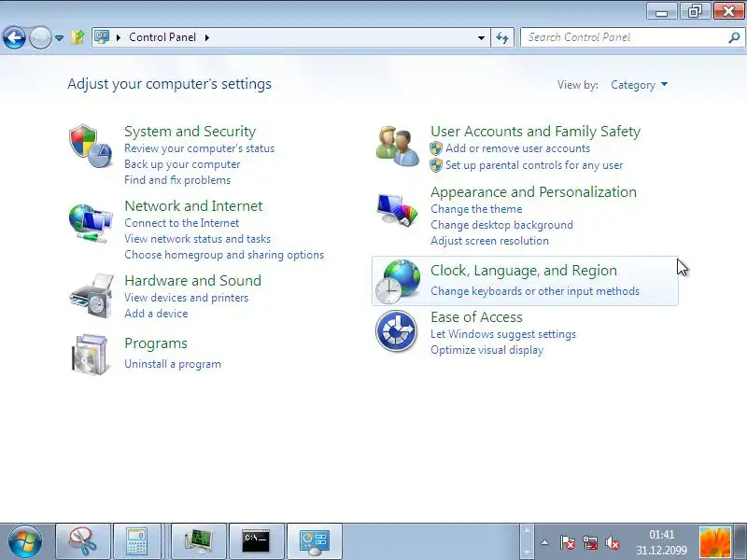Viewport: 747px width, 560px height.
Task: Click the taskbar clock showing 01:41
Action: click(x=662, y=542)
